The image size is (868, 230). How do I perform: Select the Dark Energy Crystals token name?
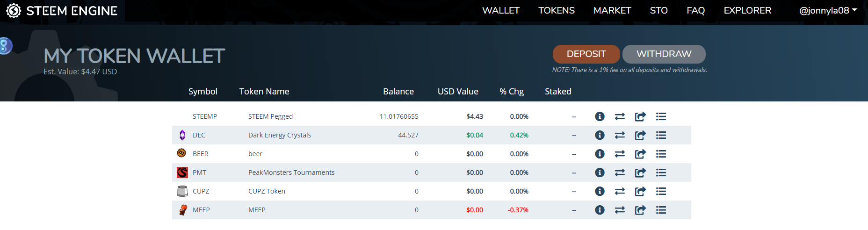pos(280,135)
